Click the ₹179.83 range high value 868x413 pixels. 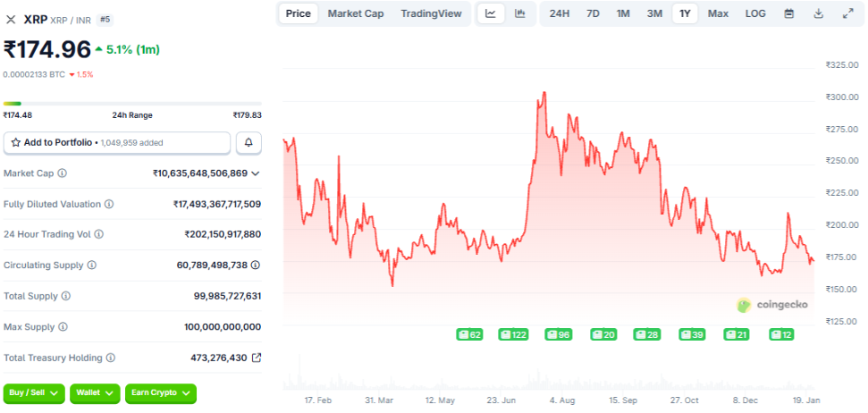(247, 115)
